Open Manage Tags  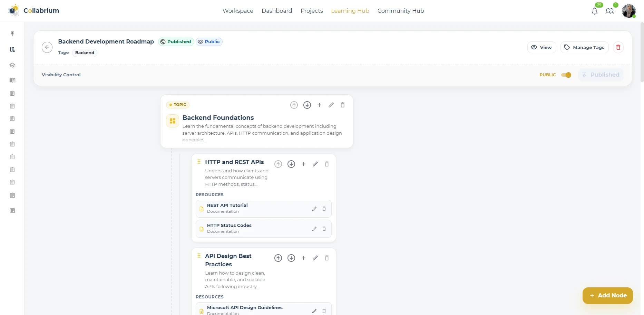point(585,47)
